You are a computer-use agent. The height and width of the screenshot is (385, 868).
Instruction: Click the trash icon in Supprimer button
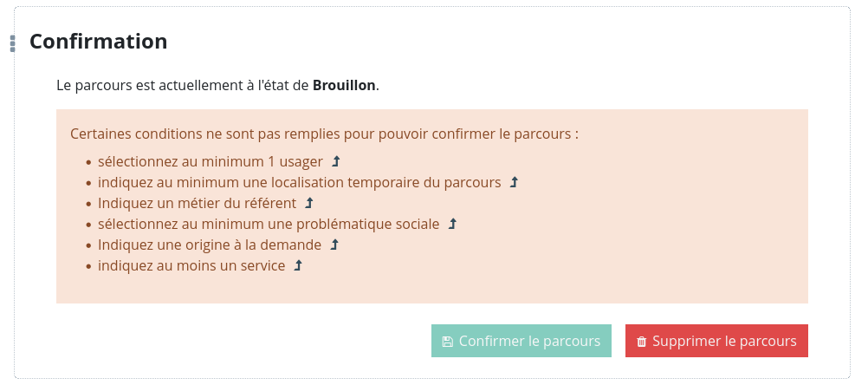pyautogui.click(x=641, y=342)
